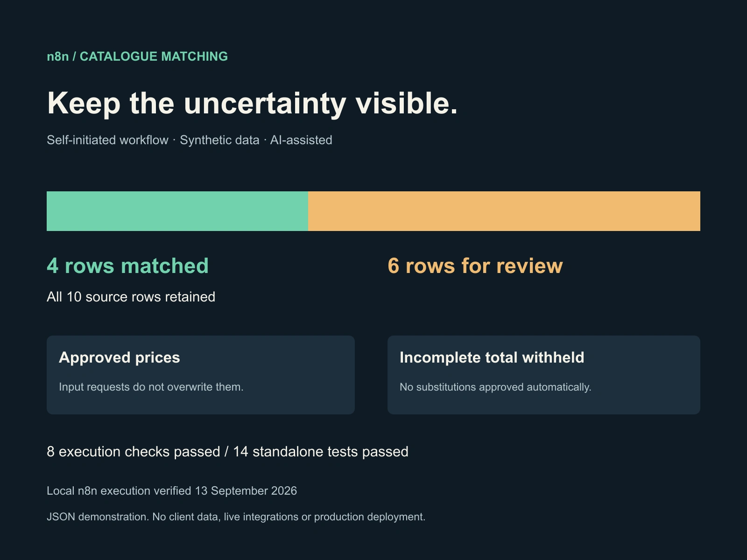Select the '4 rows matched' heading

pos(127,266)
